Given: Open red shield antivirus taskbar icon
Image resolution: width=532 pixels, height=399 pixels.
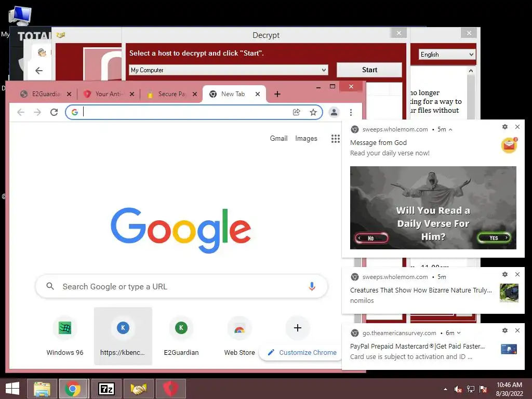Looking at the screenshot, I should 170,389.
